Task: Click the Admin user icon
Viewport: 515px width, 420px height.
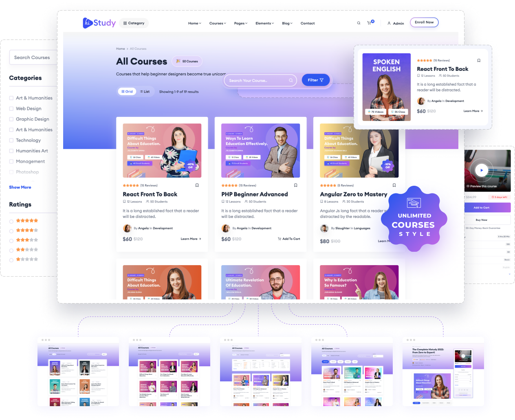Action: 389,23
